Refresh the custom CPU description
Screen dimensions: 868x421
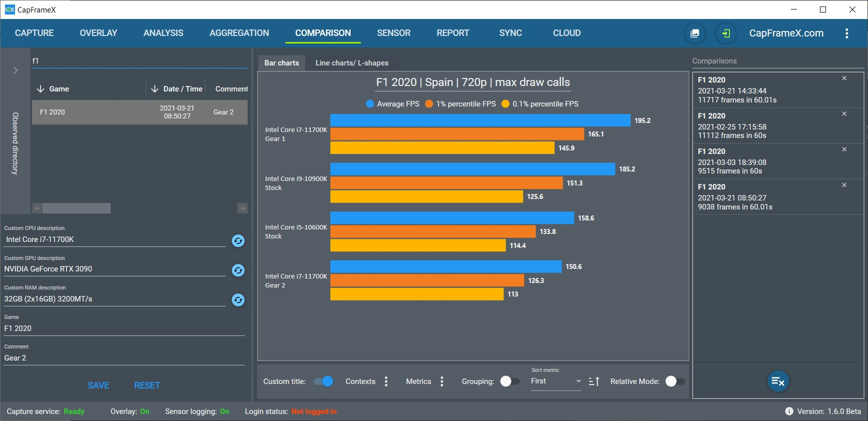click(x=238, y=241)
